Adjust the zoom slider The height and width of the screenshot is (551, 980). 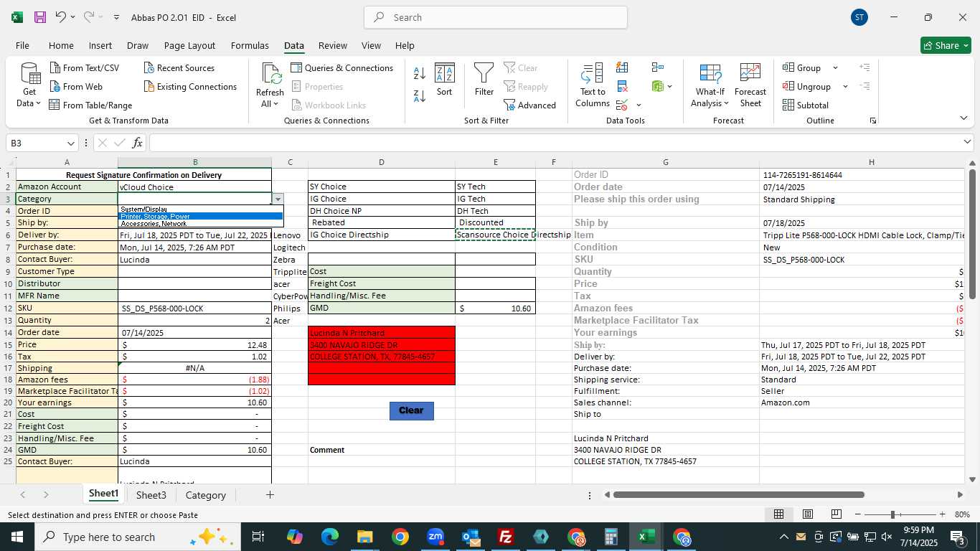(892, 514)
